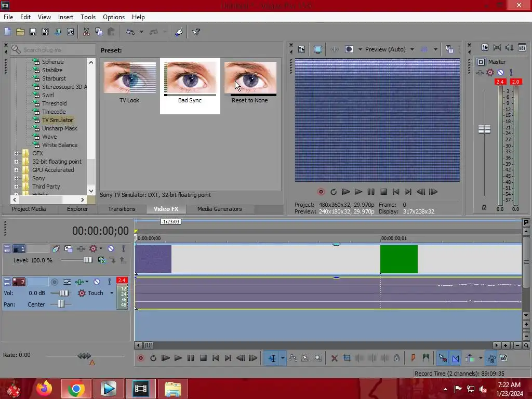Click the timeline Zoom magnifier tool
The width and height of the screenshot is (532, 399).
(x=317, y=358)
